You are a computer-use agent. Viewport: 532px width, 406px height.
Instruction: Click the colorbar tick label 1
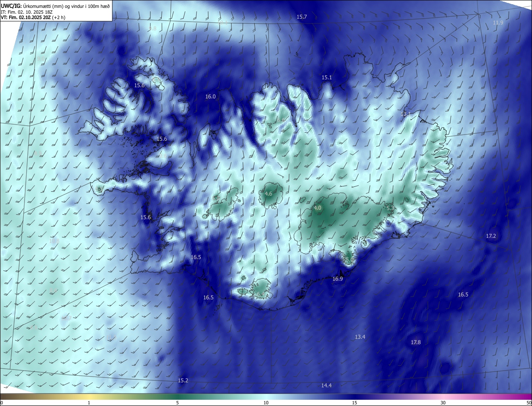[x=89, y=403]
